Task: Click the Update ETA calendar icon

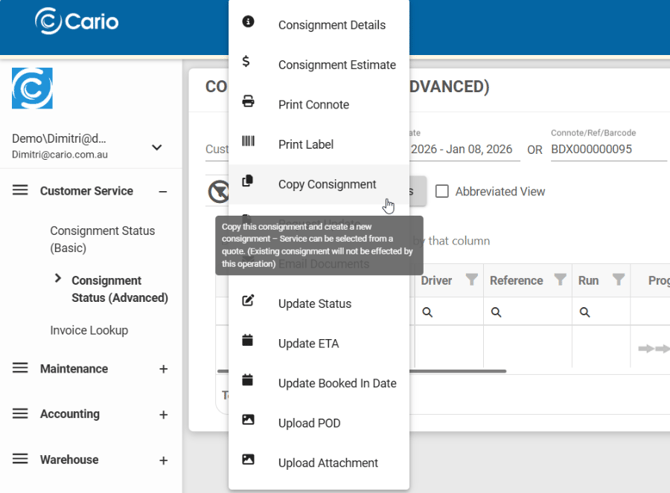Action: [x=248, y=341]
